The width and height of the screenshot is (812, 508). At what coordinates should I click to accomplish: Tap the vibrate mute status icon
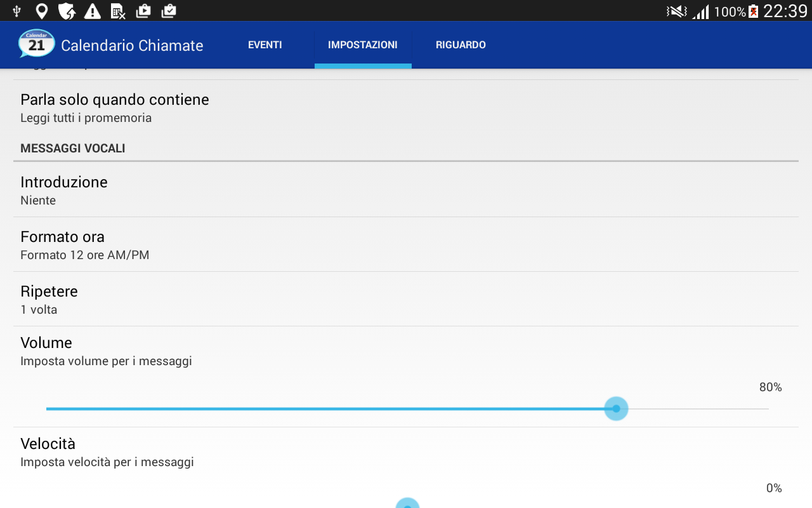pyautogui.click(x=677, y=11)
